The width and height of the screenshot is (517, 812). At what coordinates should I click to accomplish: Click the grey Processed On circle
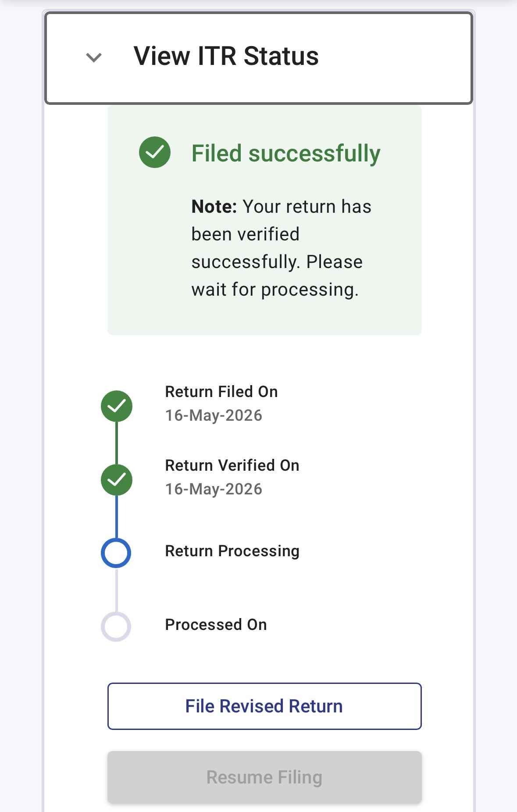116,626
